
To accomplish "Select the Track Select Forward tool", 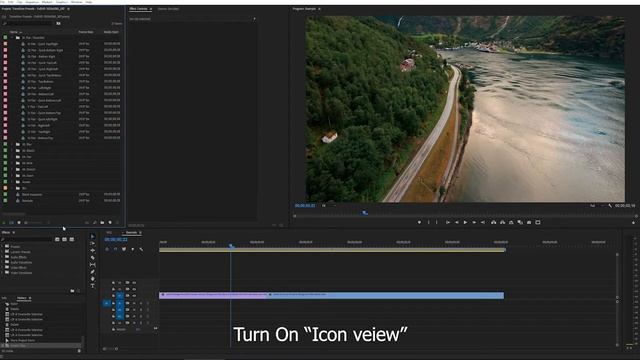I will [x=93, y=243].
